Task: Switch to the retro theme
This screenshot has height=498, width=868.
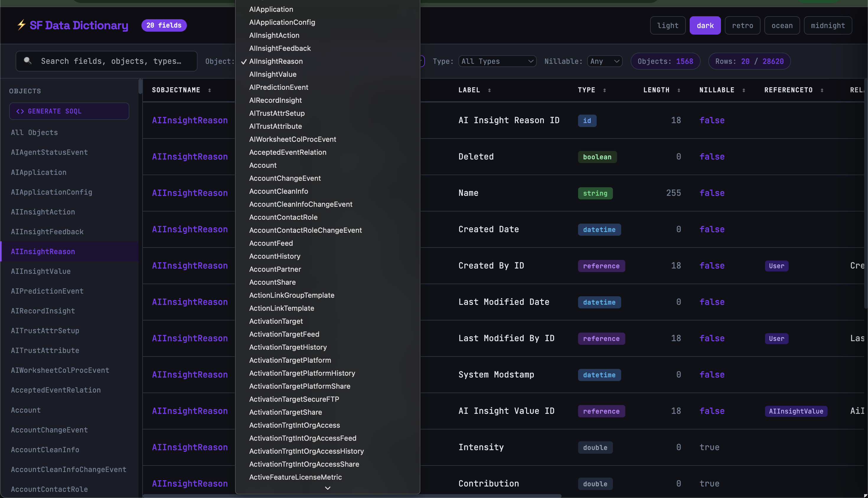Action: pyautogui.click(x=742, y=25)
